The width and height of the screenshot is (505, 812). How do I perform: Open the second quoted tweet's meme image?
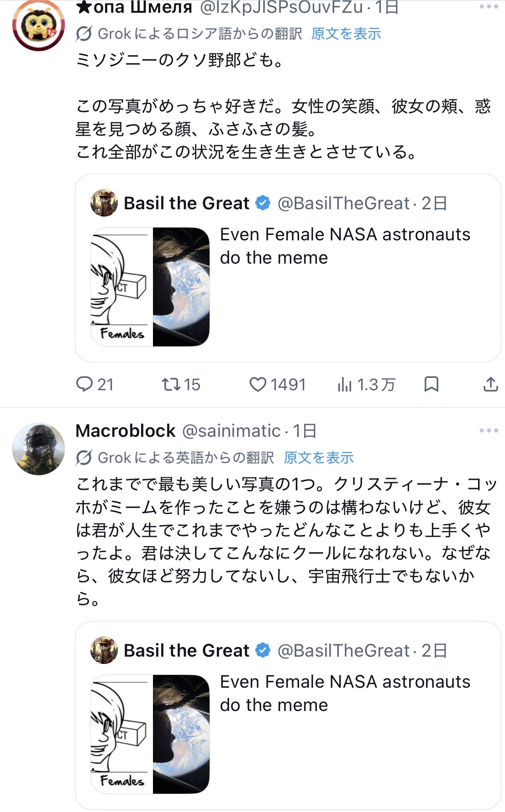pyautogui.click(x=150, y=734)
